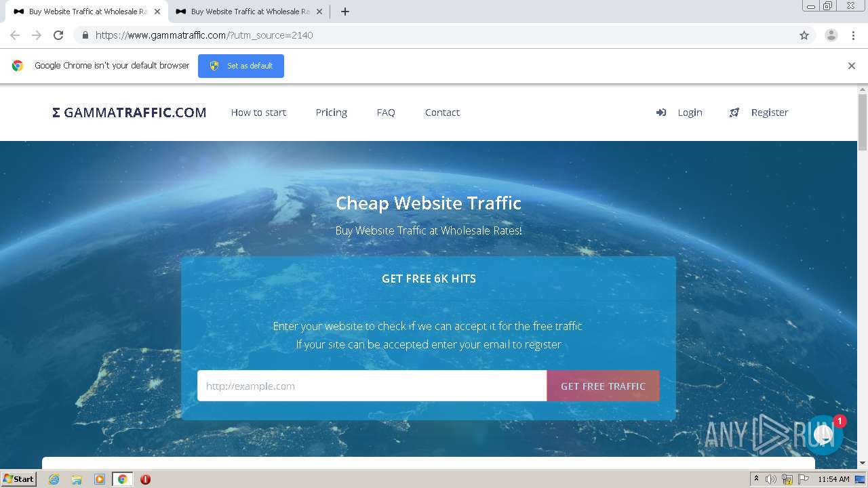Open How to start page
This screenshot has height=488, width=868.
click(x=258, y=113)
